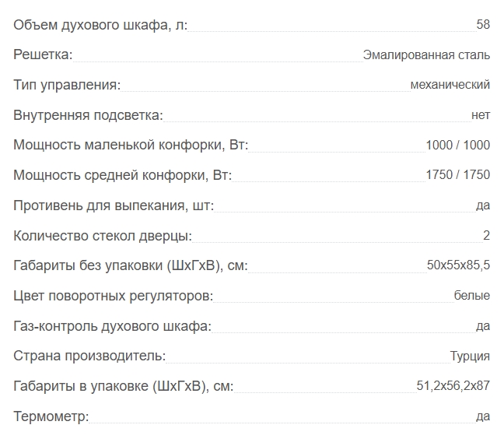Select the "Мощность средней конфорки, Вт" label
The image size is (504, 446).
coord(123,175)
